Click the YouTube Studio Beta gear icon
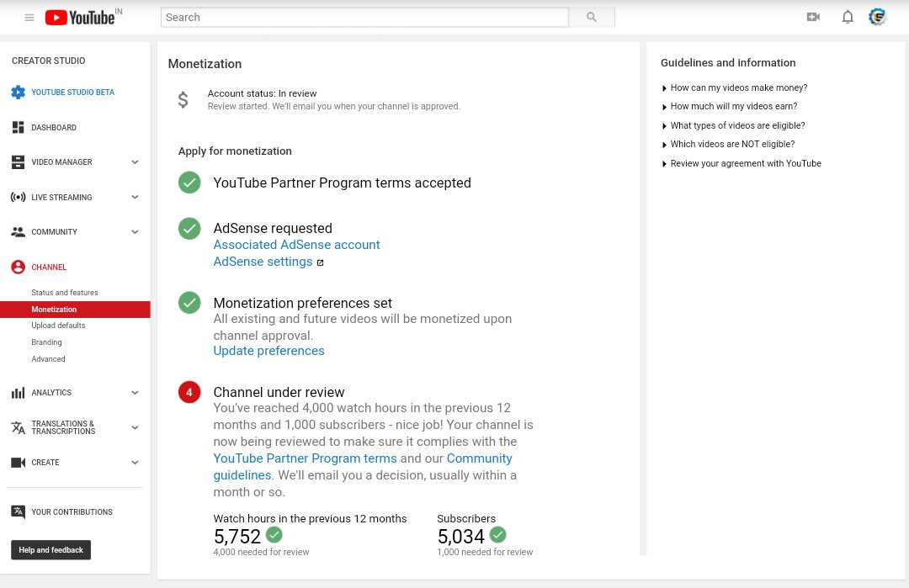 click(x=18, y=92)
